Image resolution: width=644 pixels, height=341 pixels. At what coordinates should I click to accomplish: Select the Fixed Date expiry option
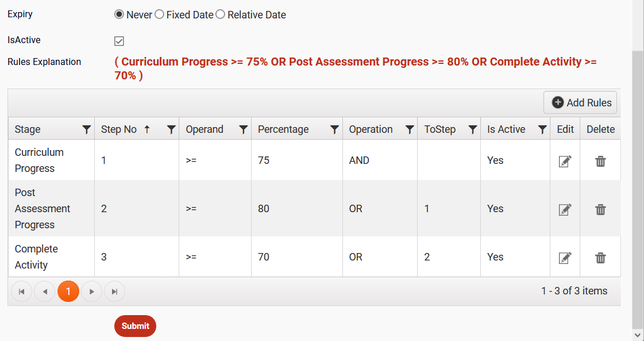[159, 15]
